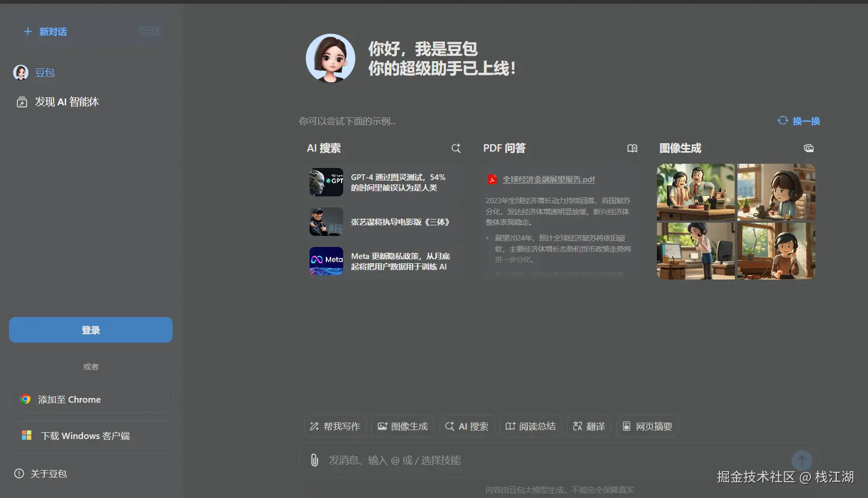Screen dimensions: 868x498
Task: Click the AI 搜索 card heading
Action: (x=324, y=148)
